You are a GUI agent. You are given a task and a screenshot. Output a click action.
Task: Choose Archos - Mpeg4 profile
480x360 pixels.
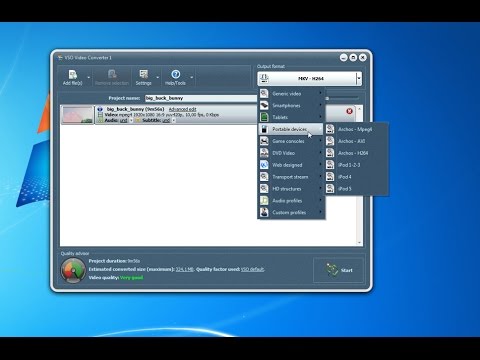pyautogui.click(x=357, y=129)
